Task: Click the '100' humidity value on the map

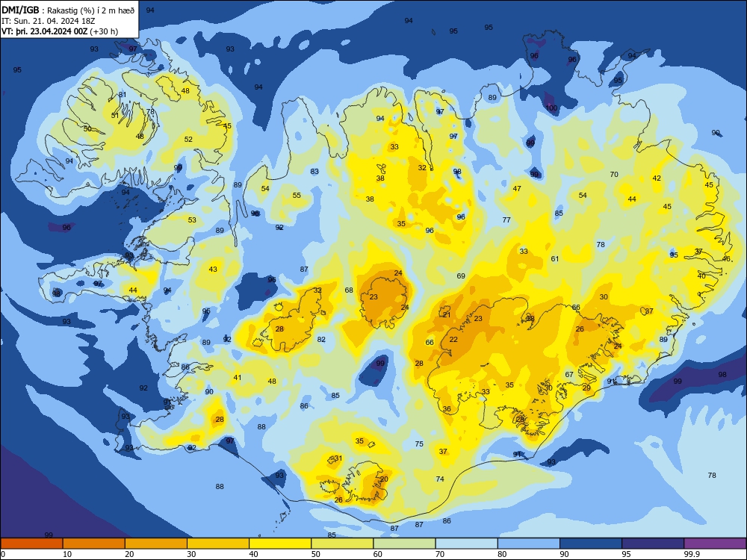Action: [x=552, y=108]
